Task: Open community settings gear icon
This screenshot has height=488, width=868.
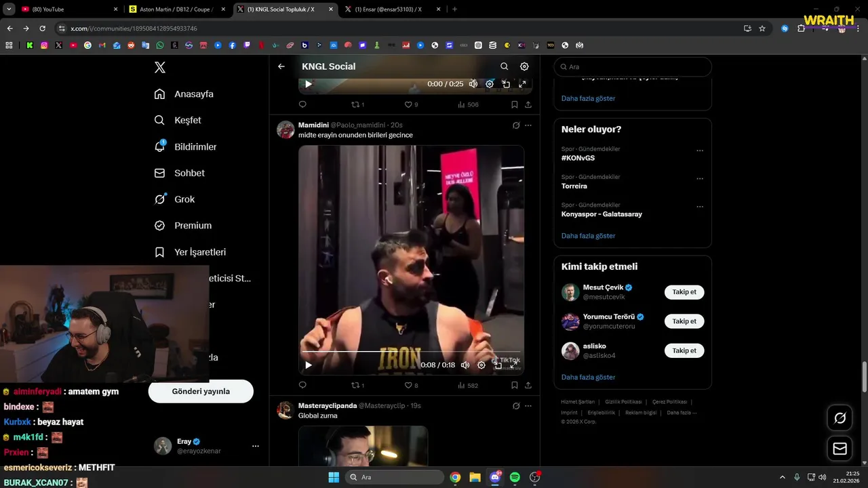Action: click(x=524, y=66)
